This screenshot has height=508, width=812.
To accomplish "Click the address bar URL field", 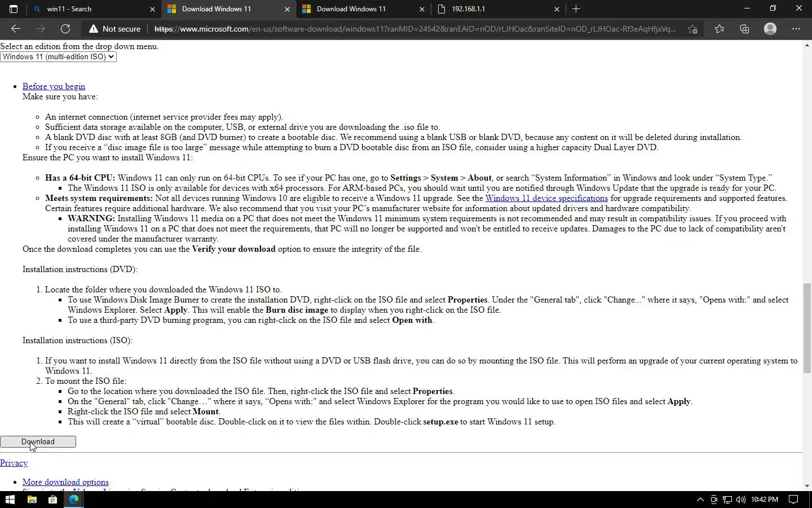I will click(x=415, y=29).
